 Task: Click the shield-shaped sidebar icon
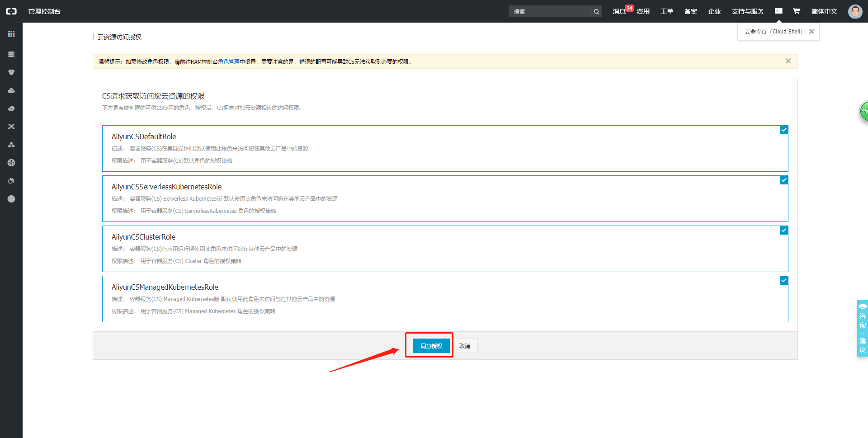tap(11, 72)
